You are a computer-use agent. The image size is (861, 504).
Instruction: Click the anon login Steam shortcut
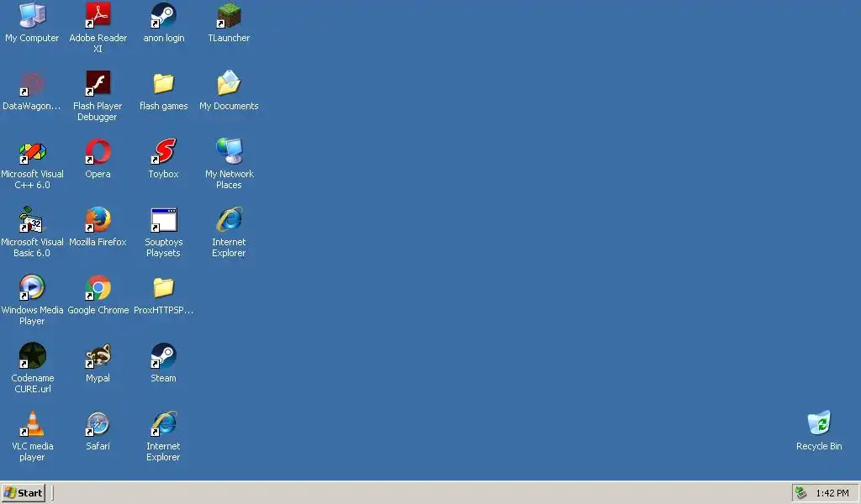(x=164, y=15)
